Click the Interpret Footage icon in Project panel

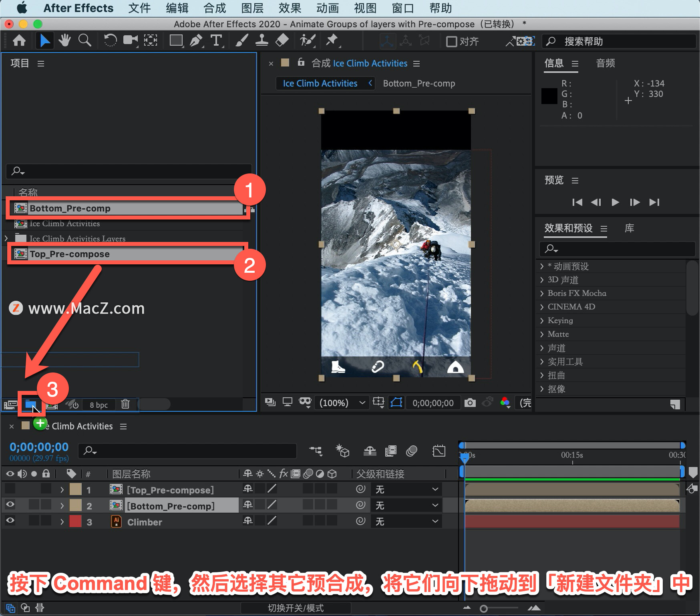tap(10, 405)
